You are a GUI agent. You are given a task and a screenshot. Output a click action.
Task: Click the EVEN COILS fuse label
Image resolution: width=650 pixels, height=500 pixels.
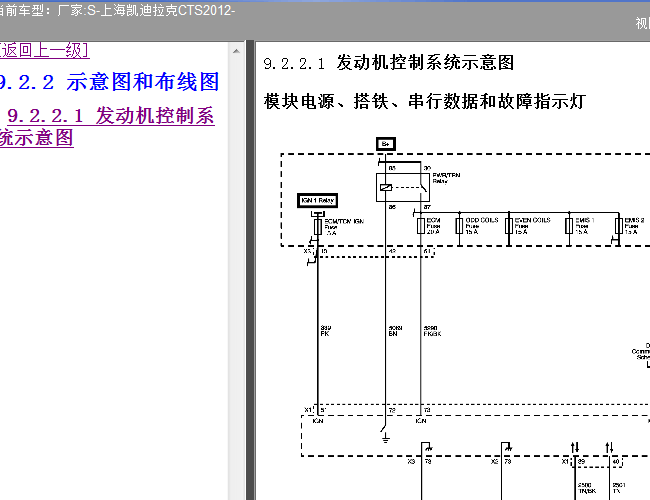pos(532,226)
